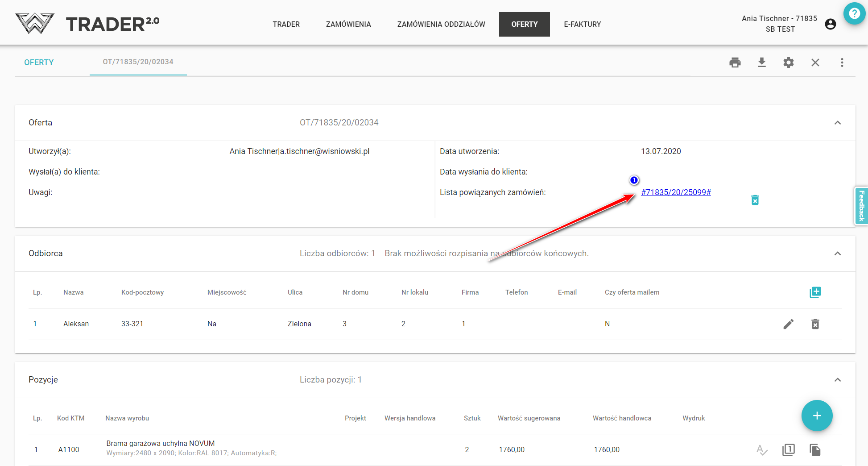Open the three-dot more options menu
This screenshot has width=868, height=466.
(x=842, y=62)
